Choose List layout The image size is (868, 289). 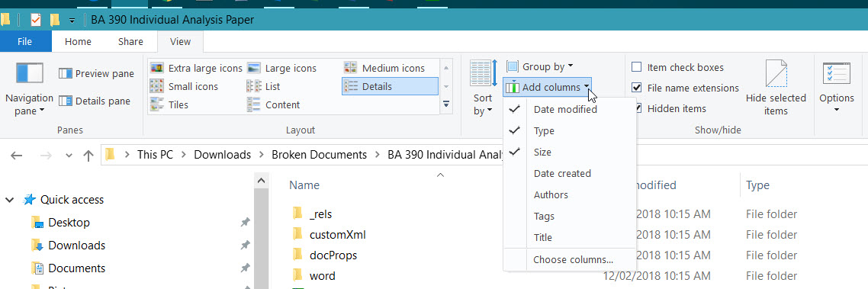click(263, 86)
